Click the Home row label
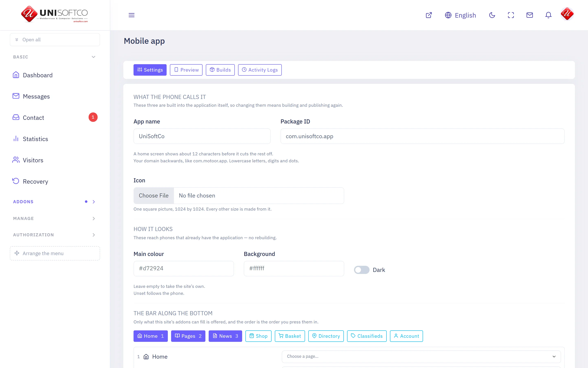The image size is (588, 368). click(x=160, y=357)
